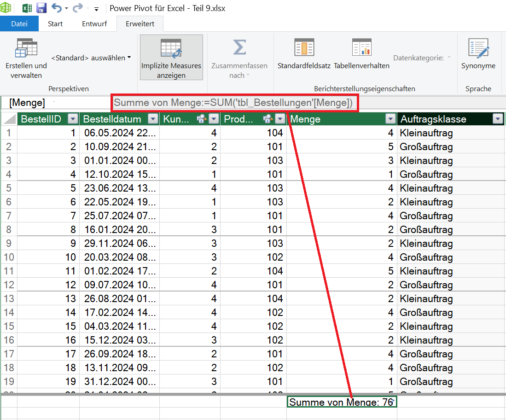Expand the <Standard> auswählen dropdown
Viewport: 506px width, 420px height.
[91, 58]
